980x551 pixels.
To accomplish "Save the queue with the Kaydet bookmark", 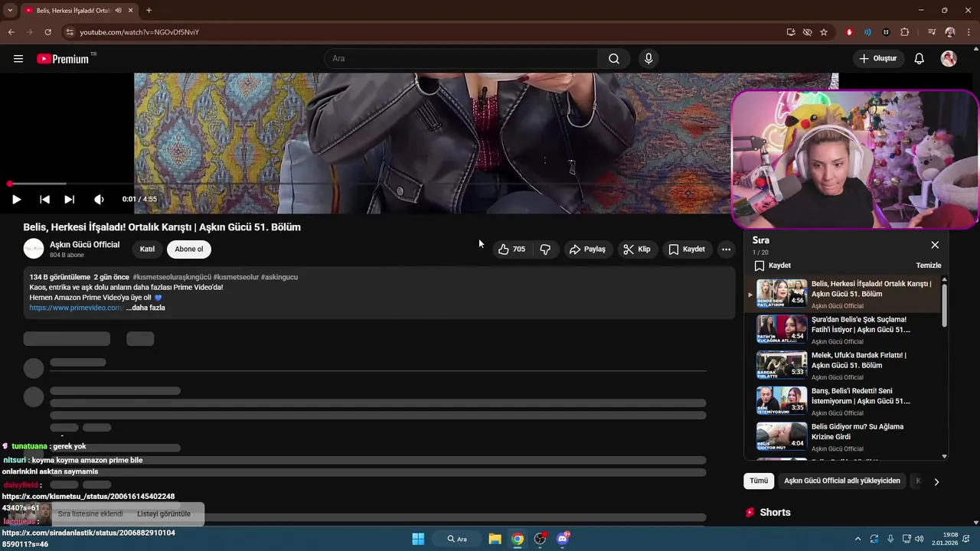I will click(x=773, y=266).
